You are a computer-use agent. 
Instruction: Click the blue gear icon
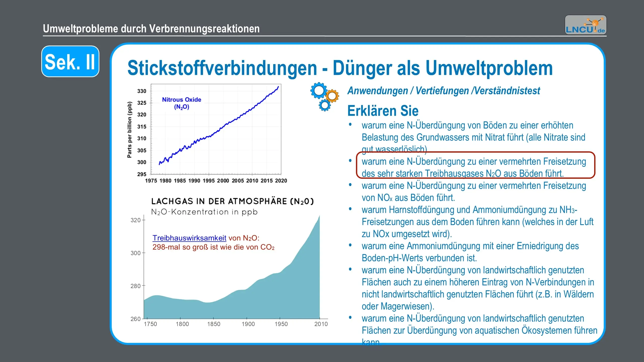[319, 91]
